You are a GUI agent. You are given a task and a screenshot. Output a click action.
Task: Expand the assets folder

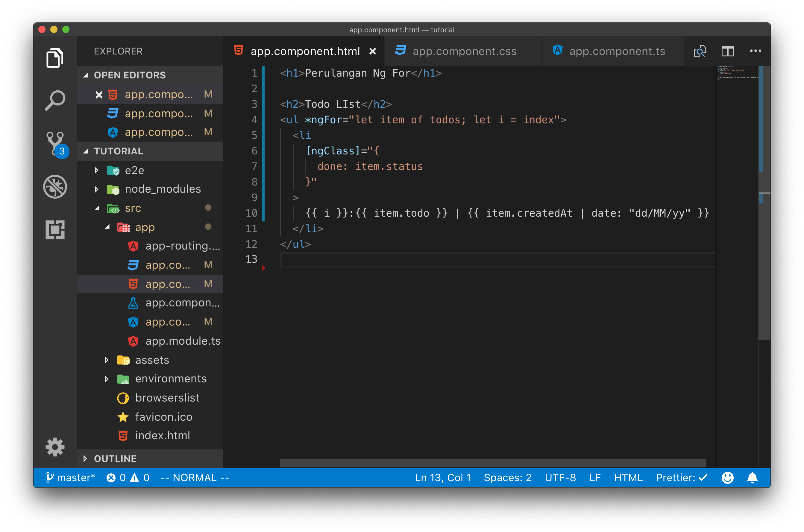coord(150,360)
